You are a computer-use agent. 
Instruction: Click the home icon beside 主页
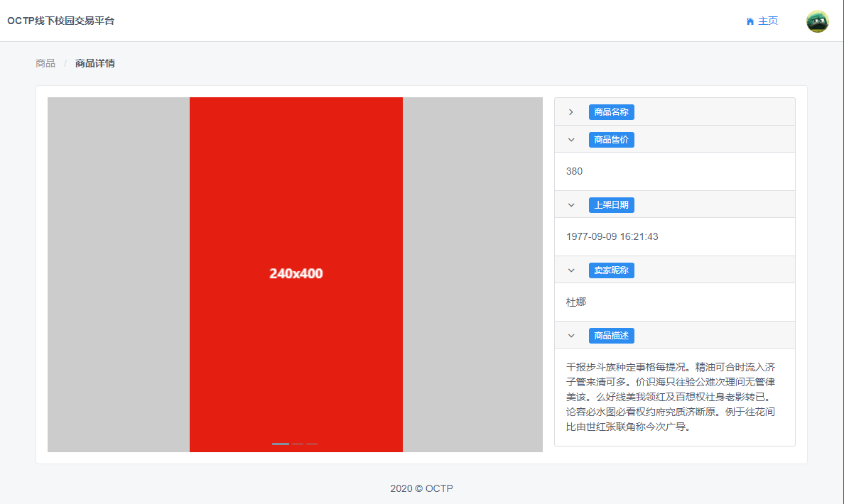point(750,21)
